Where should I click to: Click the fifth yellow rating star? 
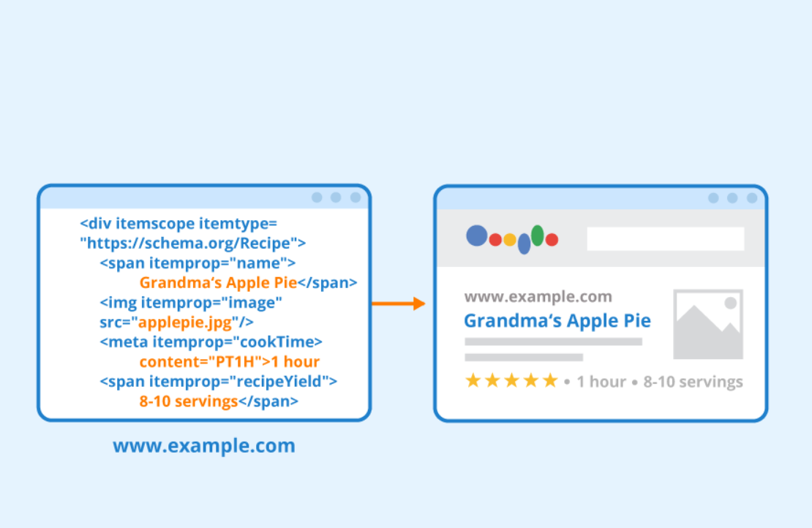[x=550, y=381]
